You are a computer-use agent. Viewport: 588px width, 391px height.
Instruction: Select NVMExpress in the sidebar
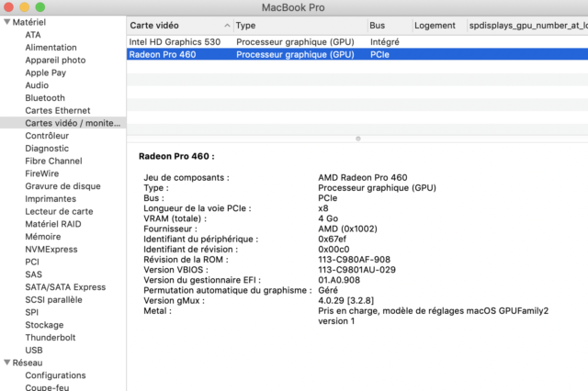tap(51, 250)
